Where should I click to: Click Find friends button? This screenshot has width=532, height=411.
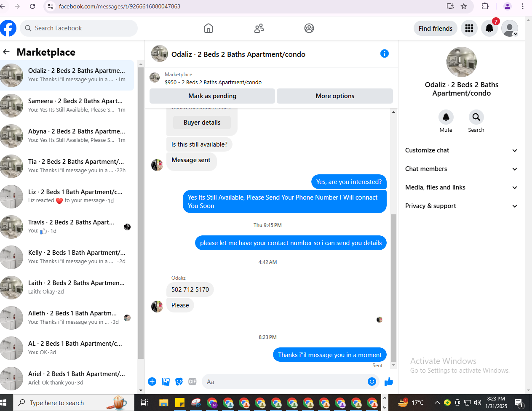click(x=436, y=28)
